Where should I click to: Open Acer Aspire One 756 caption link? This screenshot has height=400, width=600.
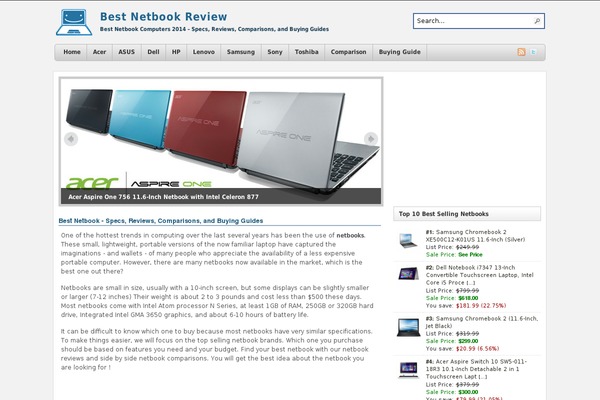163,197
